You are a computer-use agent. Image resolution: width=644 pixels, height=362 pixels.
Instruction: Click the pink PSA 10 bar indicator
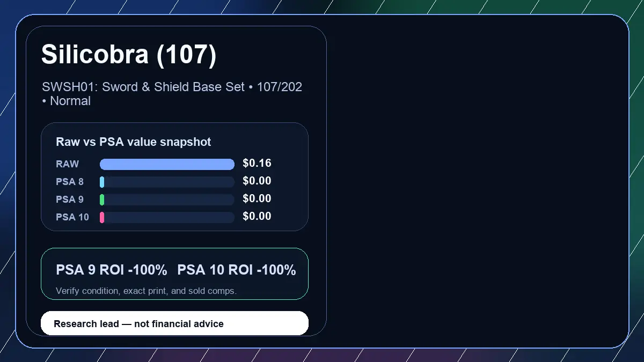click(x=102, y=217)
